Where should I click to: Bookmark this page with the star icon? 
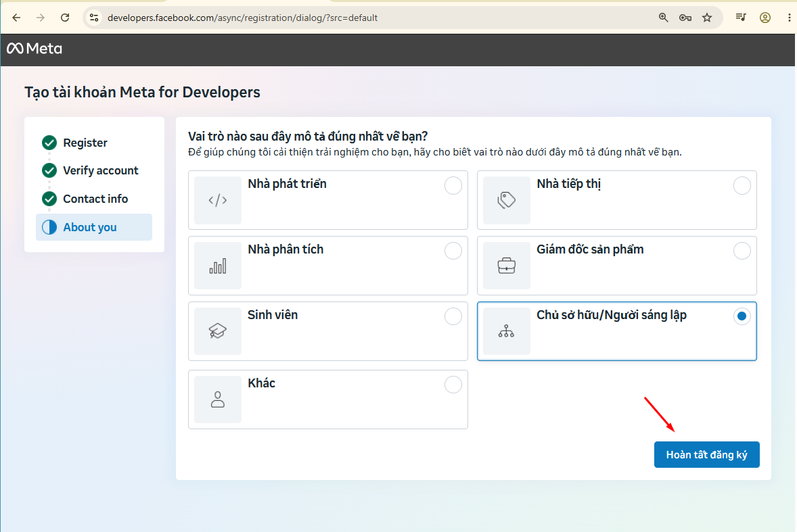pyautogui.click(x=707, y=18)
